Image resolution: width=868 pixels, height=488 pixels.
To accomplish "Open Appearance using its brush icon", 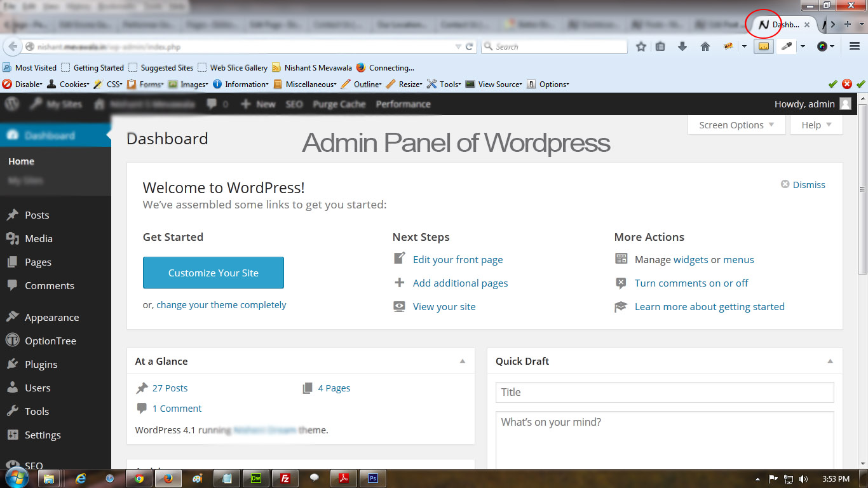I will tap(13, 316).
